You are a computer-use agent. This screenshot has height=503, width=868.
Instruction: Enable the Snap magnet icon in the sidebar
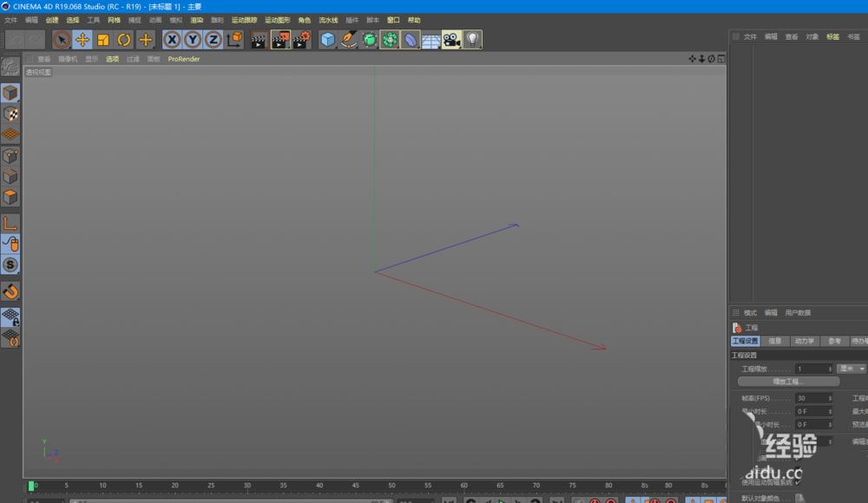click(10, 291)
